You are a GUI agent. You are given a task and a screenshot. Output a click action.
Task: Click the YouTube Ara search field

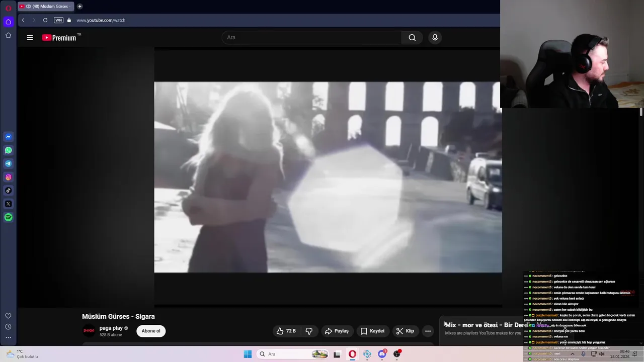[x=312, y=37]
